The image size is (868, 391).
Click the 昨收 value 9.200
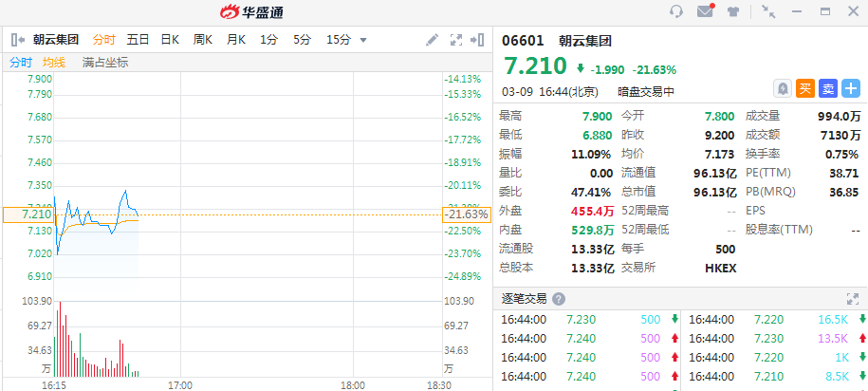[720, 135]
